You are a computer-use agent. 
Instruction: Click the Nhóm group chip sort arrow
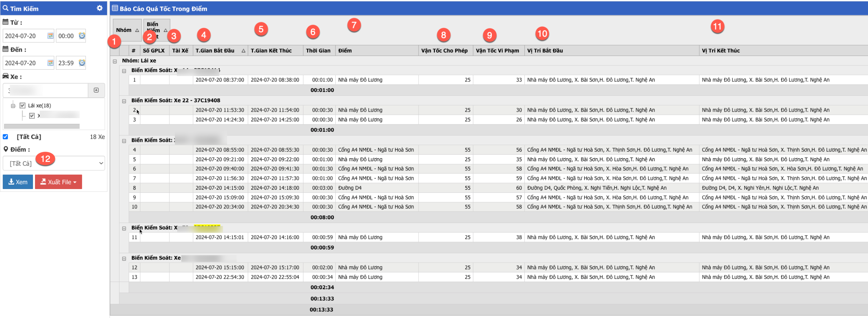pyautogui.click(x=137, y=30)
